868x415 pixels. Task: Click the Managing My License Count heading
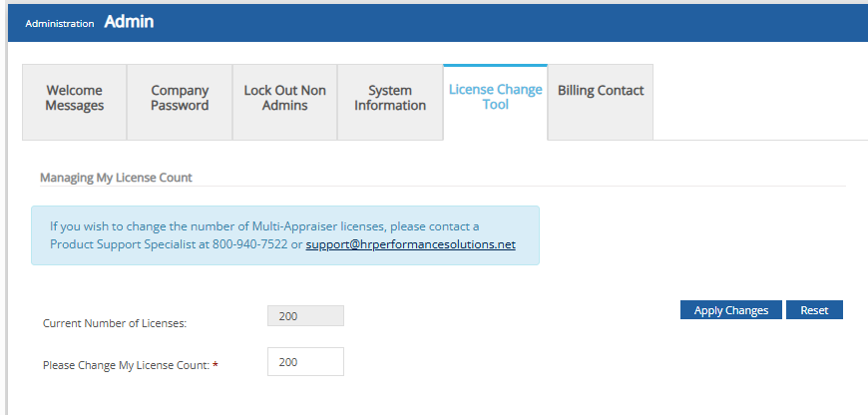[x=116, y=178]
